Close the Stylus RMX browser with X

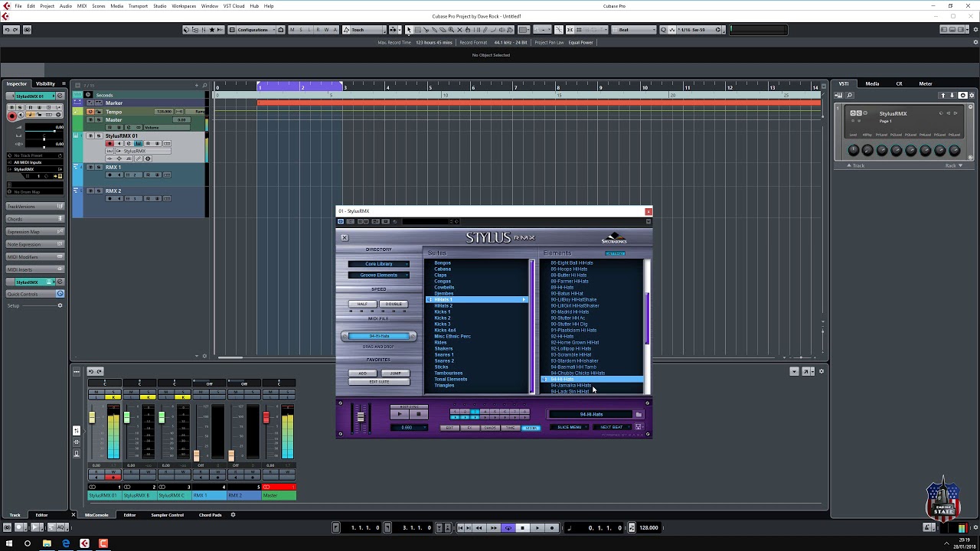click(x=345, y=237)
